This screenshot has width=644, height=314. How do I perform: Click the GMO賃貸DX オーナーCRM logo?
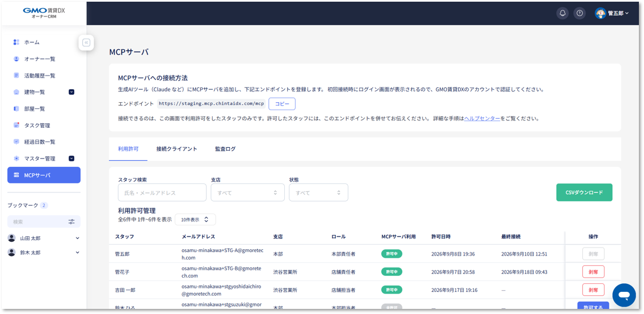tap(44, 12)
